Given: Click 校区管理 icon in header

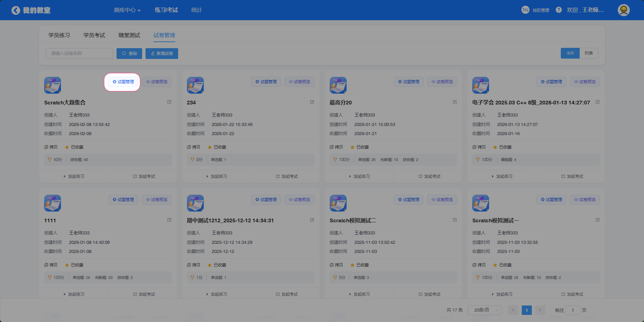Looking at the screenshot, I should click(x=525, y=10).
